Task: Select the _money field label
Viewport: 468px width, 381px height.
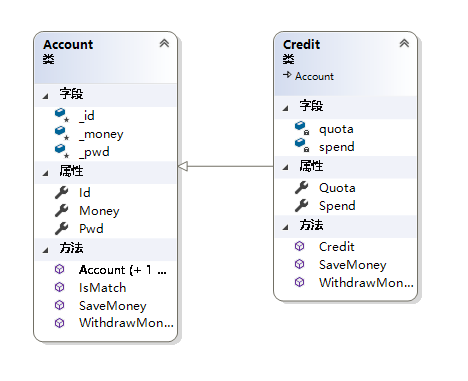Action: (101, 134)
